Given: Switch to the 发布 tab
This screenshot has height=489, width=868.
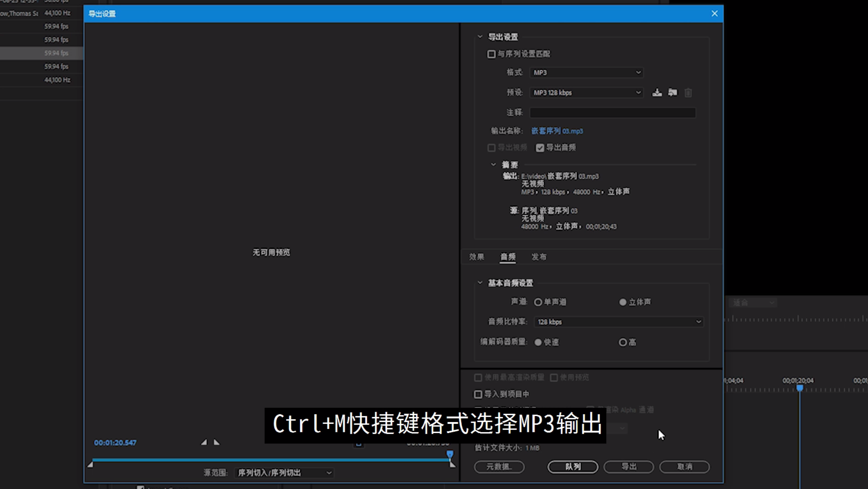Looking at the screenshot, I should coord(539,257).
